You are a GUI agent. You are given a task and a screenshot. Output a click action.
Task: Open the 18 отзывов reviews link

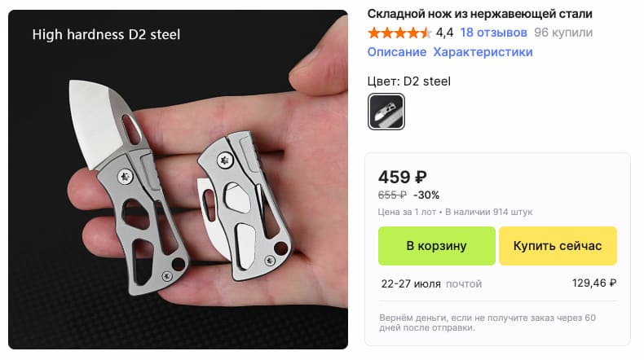[493, 33]
